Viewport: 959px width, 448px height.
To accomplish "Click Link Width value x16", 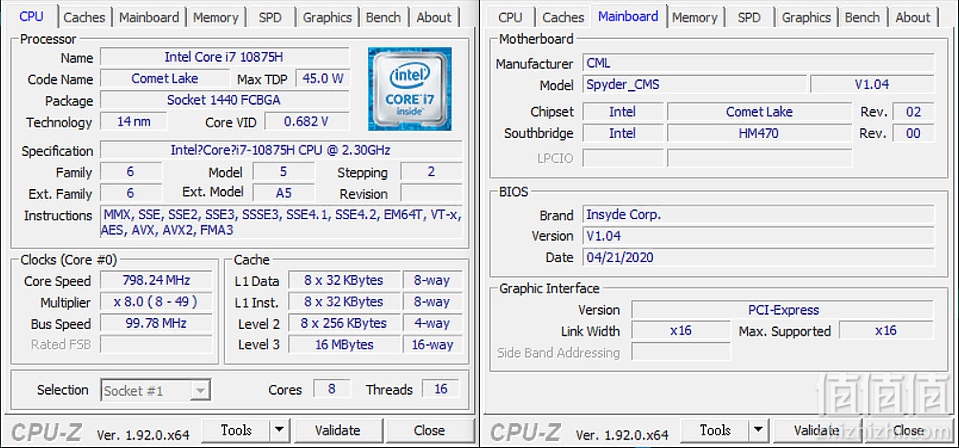I will [x=681, y=330].
